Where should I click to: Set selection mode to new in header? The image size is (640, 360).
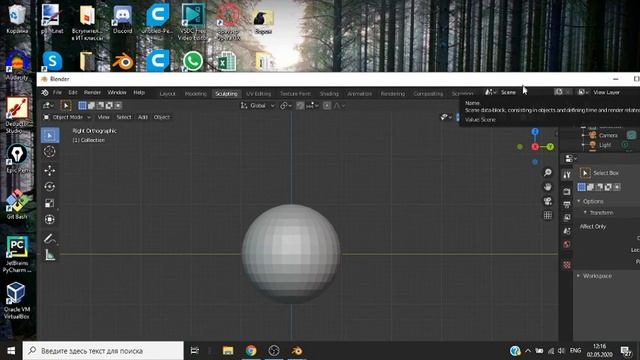[x=82, y=105]
